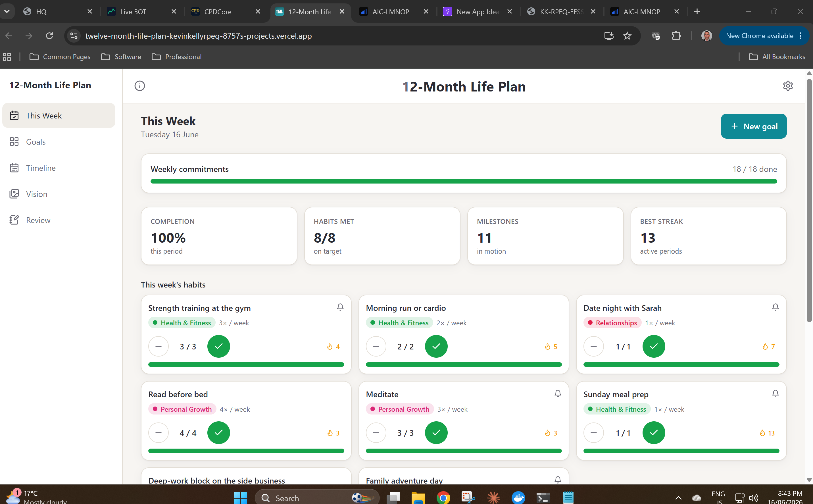Mark Strength training habit check complete
The width and height of the screenshot is (813, 504).
pyautogui.click(x=218, y=346)
